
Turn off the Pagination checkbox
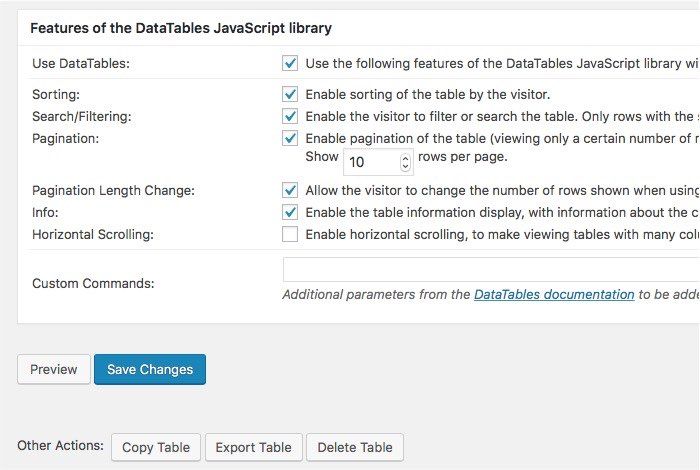pyautogui.click(x=290, y=138)
